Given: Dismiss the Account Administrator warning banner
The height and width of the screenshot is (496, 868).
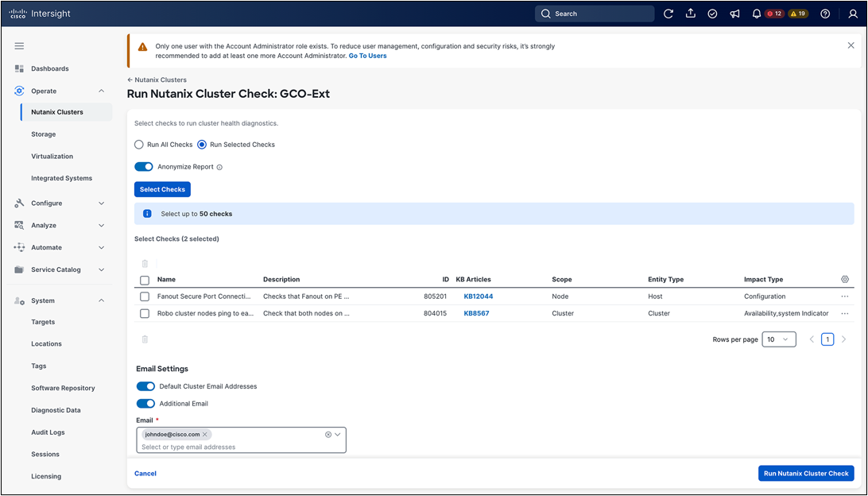Looking at the screenshot, I should (x=851, y=45).
